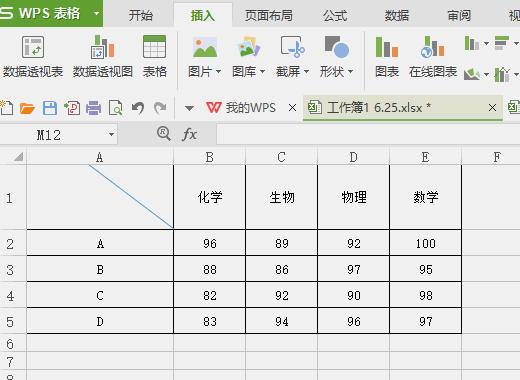520x380 pixels.
Task: Open the 页面布局 ribbon tab
Action: [269, 15]
